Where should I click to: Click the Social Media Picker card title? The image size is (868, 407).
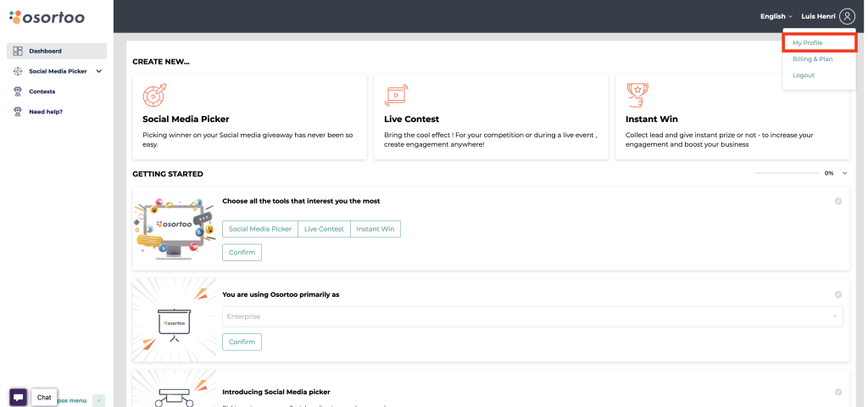tap(186, 119)
